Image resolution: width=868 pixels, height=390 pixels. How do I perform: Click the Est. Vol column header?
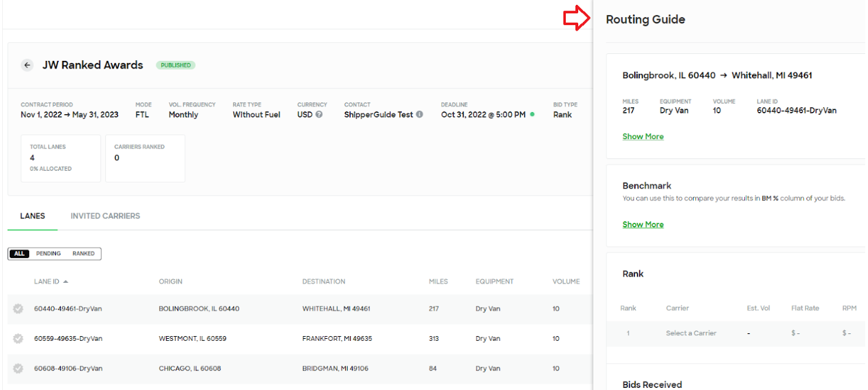[x=759, y=308]
